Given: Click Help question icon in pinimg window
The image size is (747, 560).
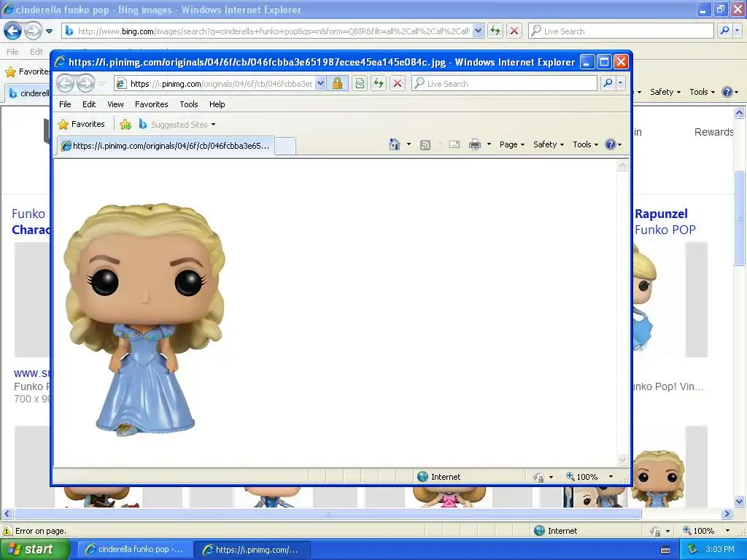Looking at the screenshot, I should tap(611, 144).
